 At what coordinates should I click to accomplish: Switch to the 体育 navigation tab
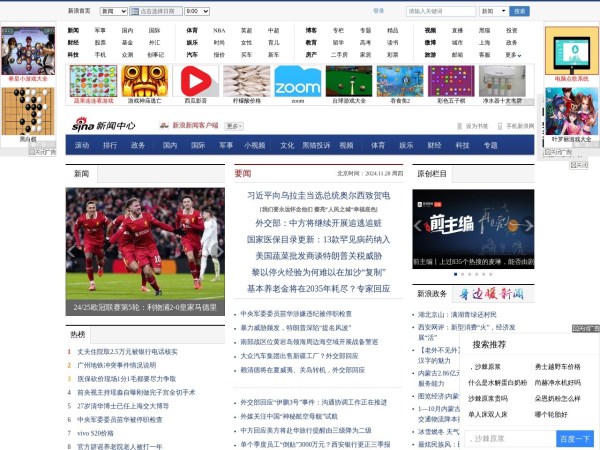pyautogui.click(x=377, y=145)
